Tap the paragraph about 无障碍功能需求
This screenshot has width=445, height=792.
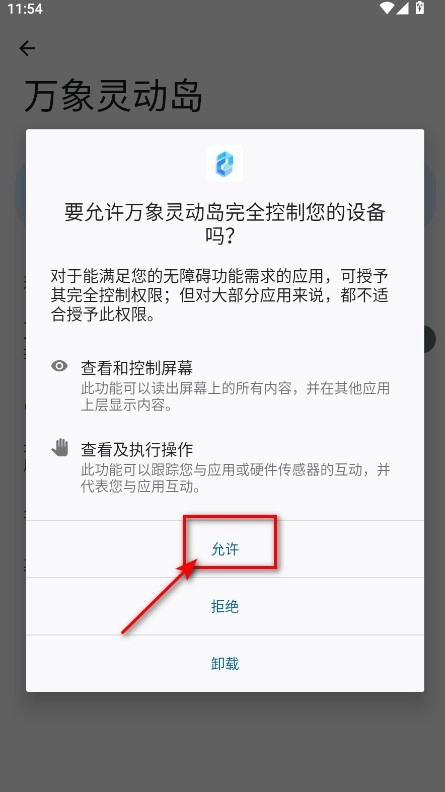220,295
